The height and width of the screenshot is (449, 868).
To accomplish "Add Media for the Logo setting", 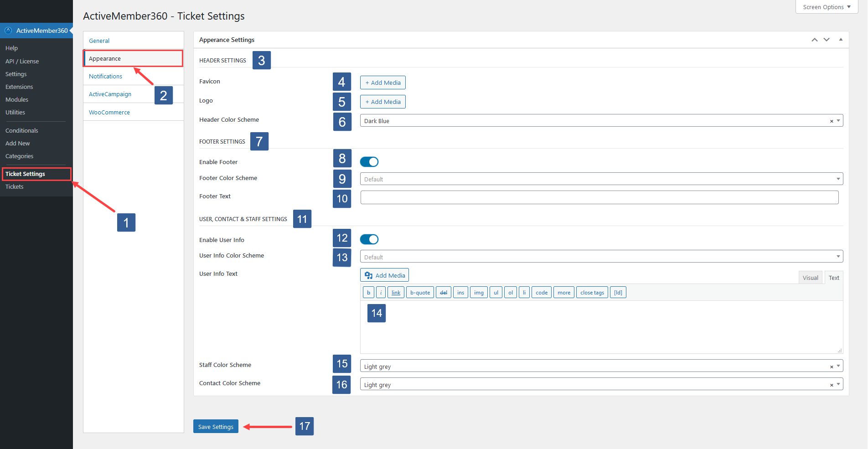I will point(382,101).
